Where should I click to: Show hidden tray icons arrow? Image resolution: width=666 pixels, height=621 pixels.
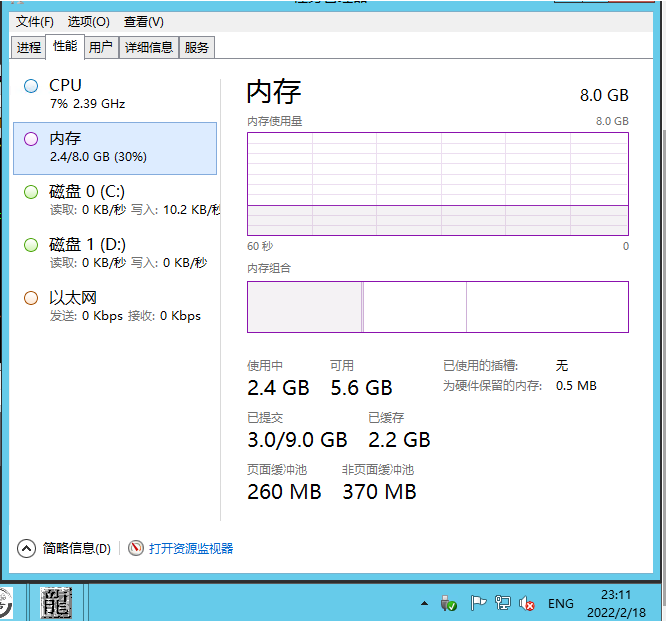coord(424,604)
